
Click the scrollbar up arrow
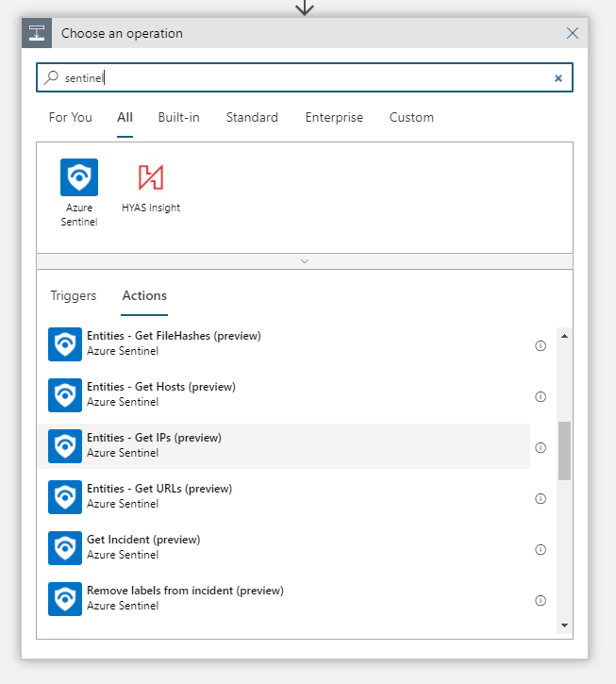click(x=564, y=336)
